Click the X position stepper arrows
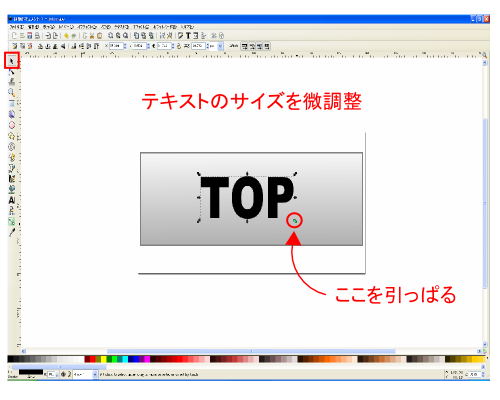The width and height of the screenshot is (500, 400). (125, 46)
